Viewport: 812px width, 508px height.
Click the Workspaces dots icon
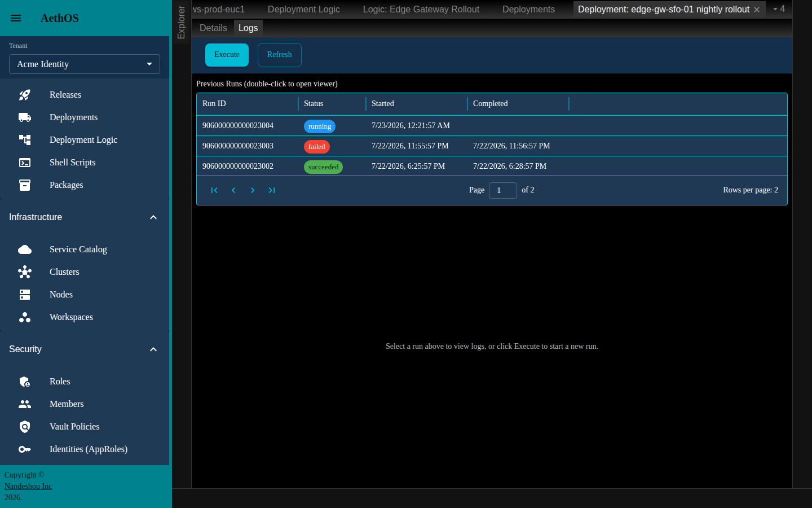point(25,317)
